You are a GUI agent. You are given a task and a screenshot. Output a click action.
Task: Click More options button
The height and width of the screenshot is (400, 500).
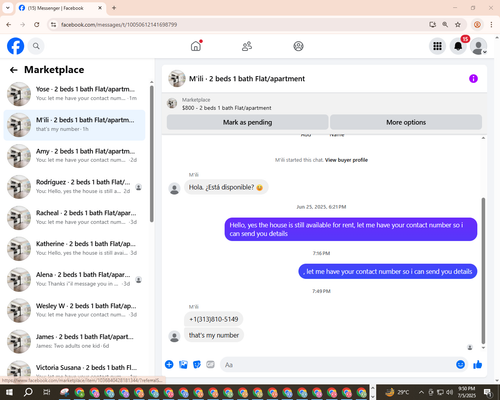click(406, 122)
